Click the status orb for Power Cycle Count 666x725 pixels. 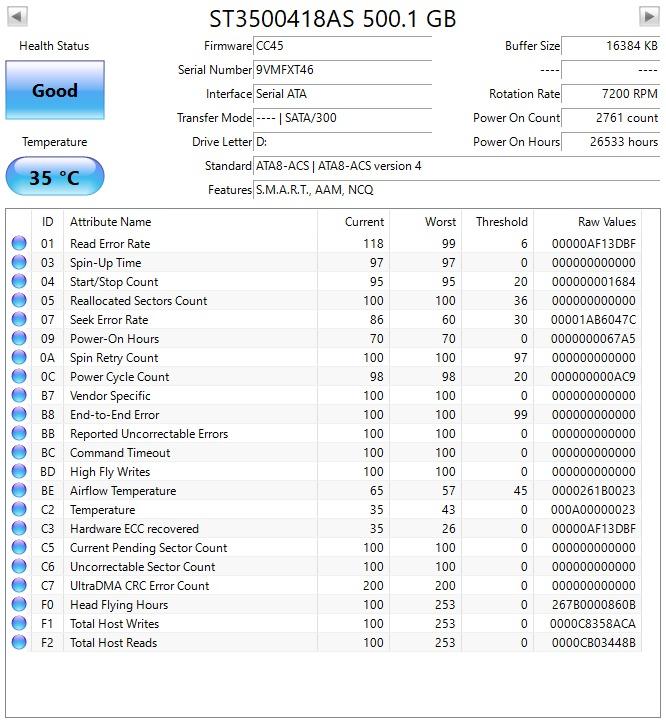[19, 376]
